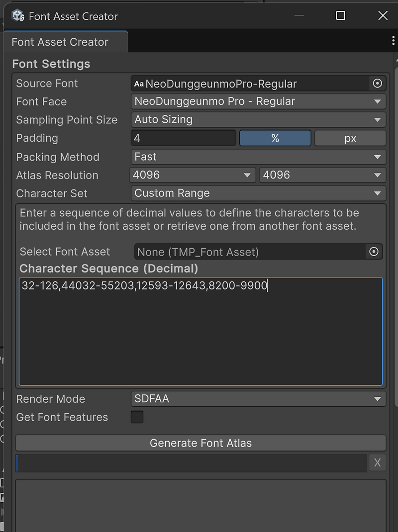Open the Font Face dropdown
Screen dimensions: 398x532
[x=258, y=102]
